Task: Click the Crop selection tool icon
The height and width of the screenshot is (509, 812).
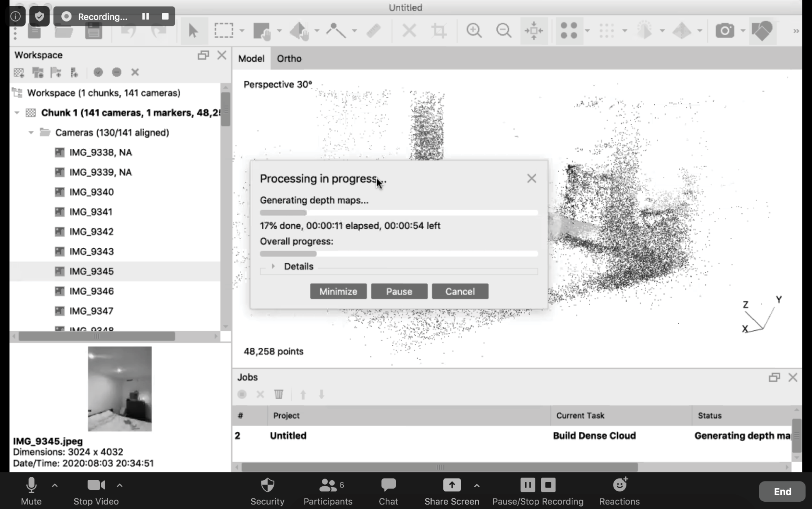Action: coord(439,30)
